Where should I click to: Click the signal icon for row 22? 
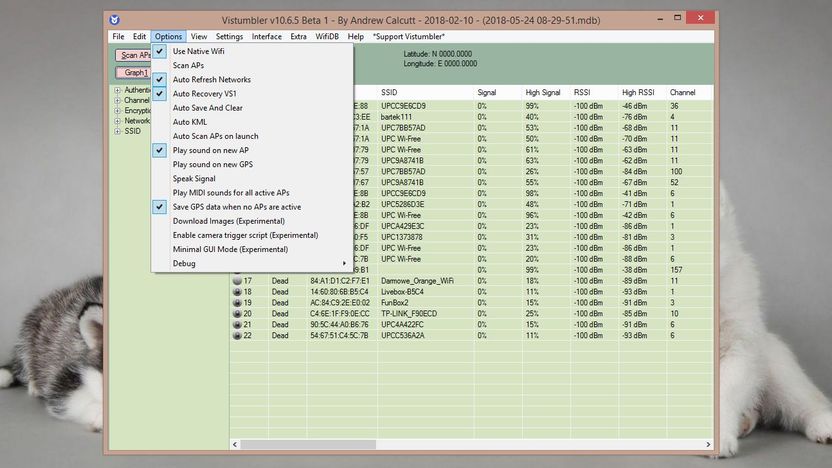click(x=237, y=336)
